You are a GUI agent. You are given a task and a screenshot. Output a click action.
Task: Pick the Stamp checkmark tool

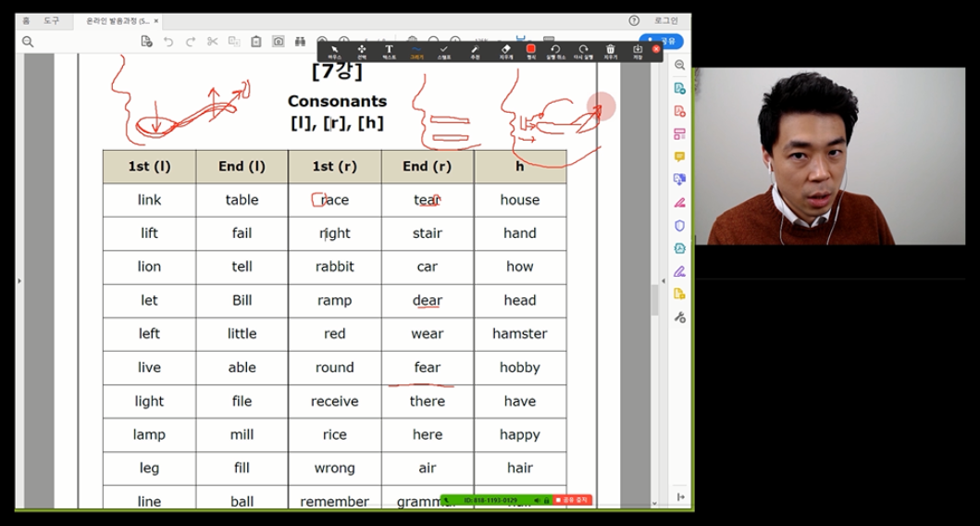pos(444,51)
